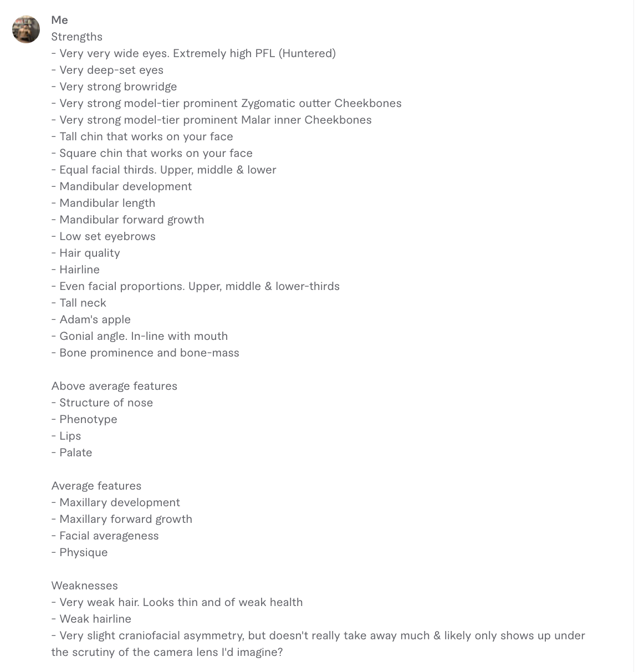
Task: Click the "Palate" line
Action: coord(71,452)
